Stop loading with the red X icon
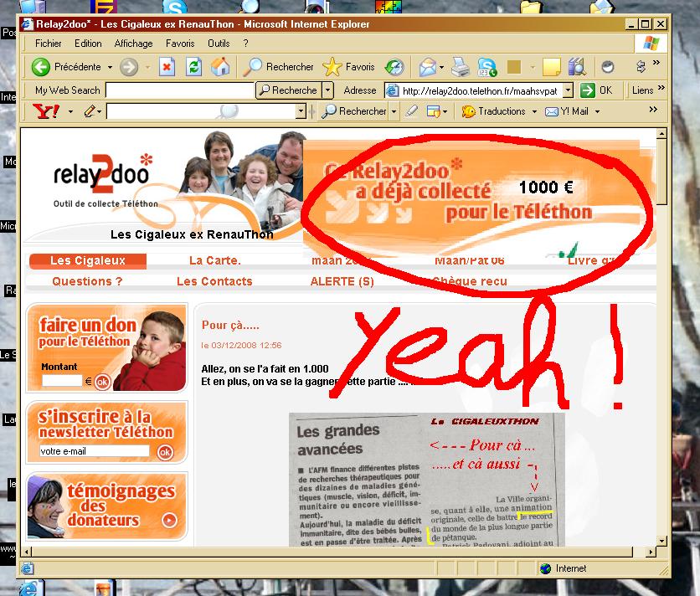This screenshot has height=596, width=700. pos(167,67)
